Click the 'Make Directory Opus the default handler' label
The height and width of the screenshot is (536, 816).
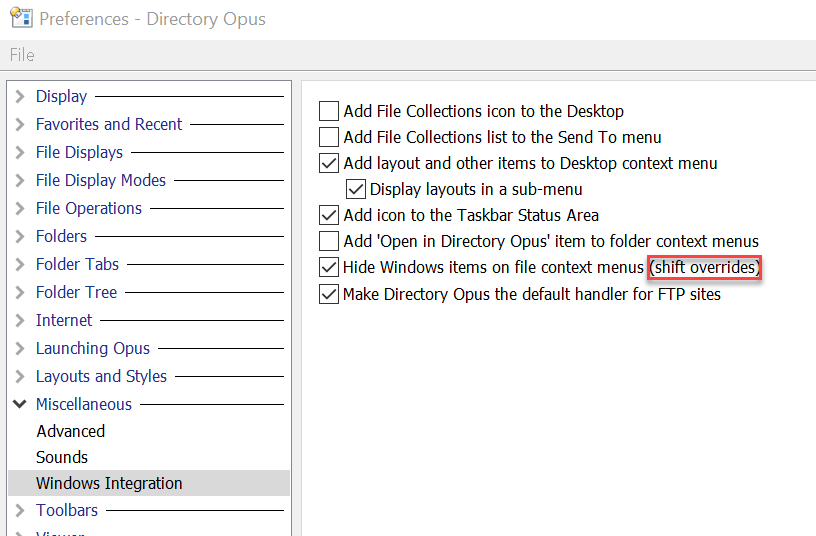coord(532,295)
